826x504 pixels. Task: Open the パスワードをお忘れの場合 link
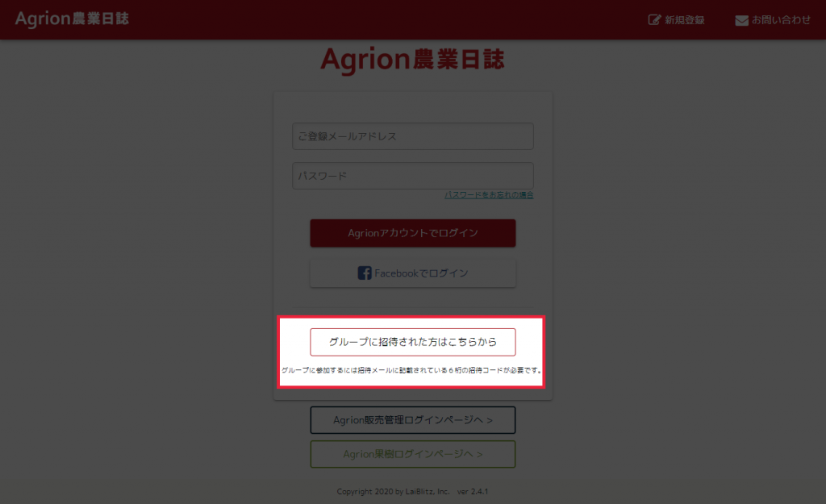tap(489, 195)
